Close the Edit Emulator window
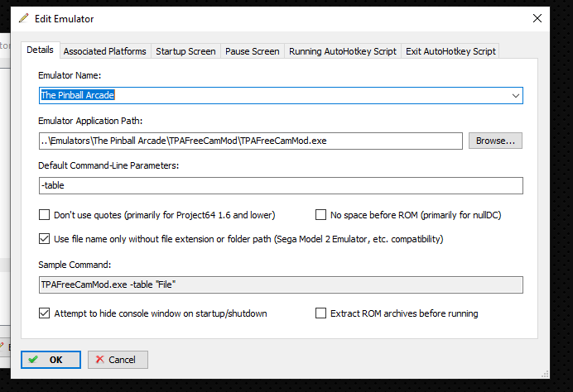Screen dimensions: 573x392 coord(537,18)
